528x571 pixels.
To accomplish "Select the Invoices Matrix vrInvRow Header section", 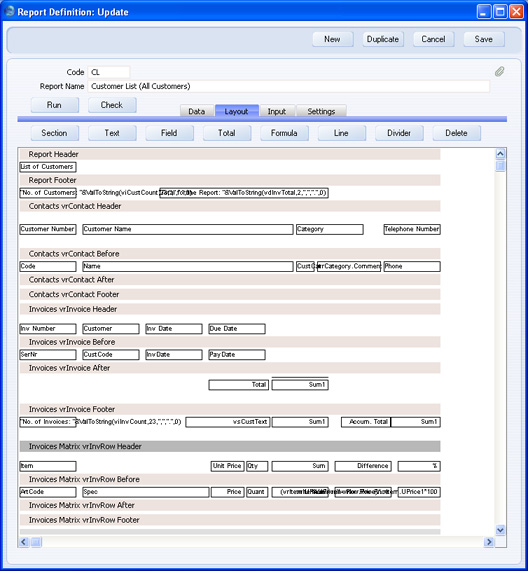I will click(230, 446).
